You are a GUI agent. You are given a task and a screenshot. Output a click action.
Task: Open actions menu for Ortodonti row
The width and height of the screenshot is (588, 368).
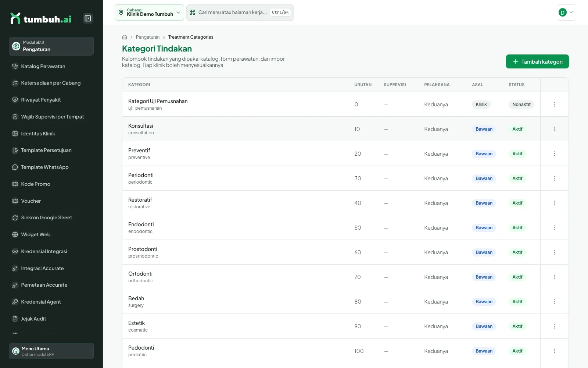tap(555, 277)
